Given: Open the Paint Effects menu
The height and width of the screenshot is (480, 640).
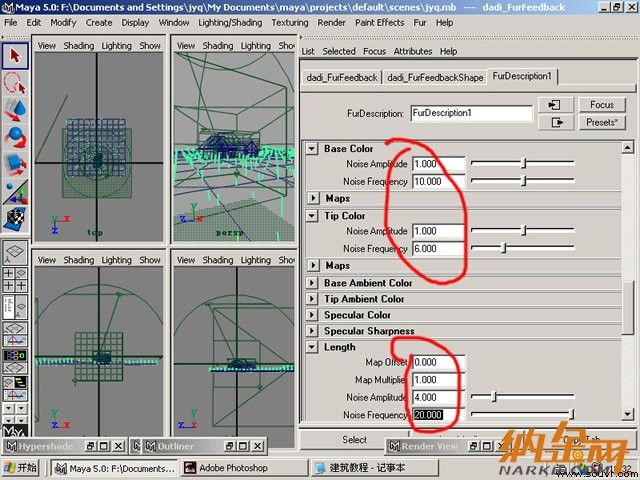Looking at the screenshot, I should click(380, 22).
